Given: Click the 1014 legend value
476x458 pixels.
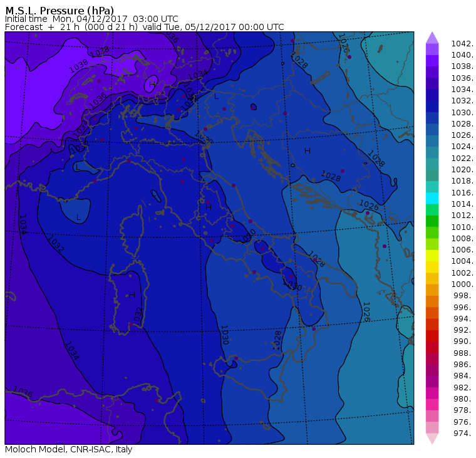Looking at the screenshot, I should point(462,204).
